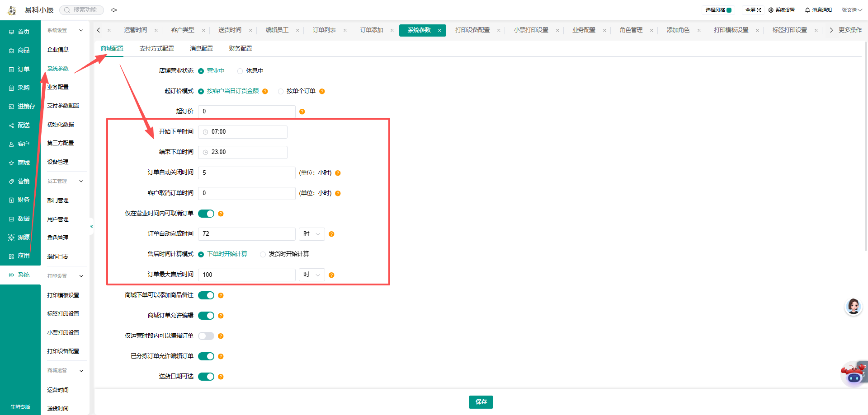Click the 全屏 fullscreen icon
The image size is (868, 415).
[759, 10]
